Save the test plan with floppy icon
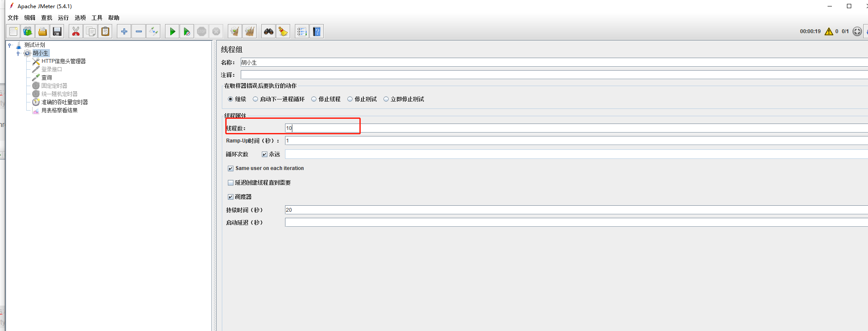The image size is (868, 331). [57, 31]
